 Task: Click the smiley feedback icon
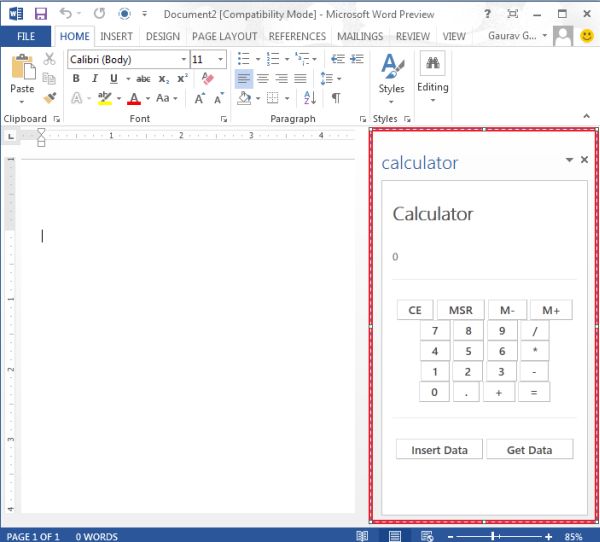coord(587,36)
